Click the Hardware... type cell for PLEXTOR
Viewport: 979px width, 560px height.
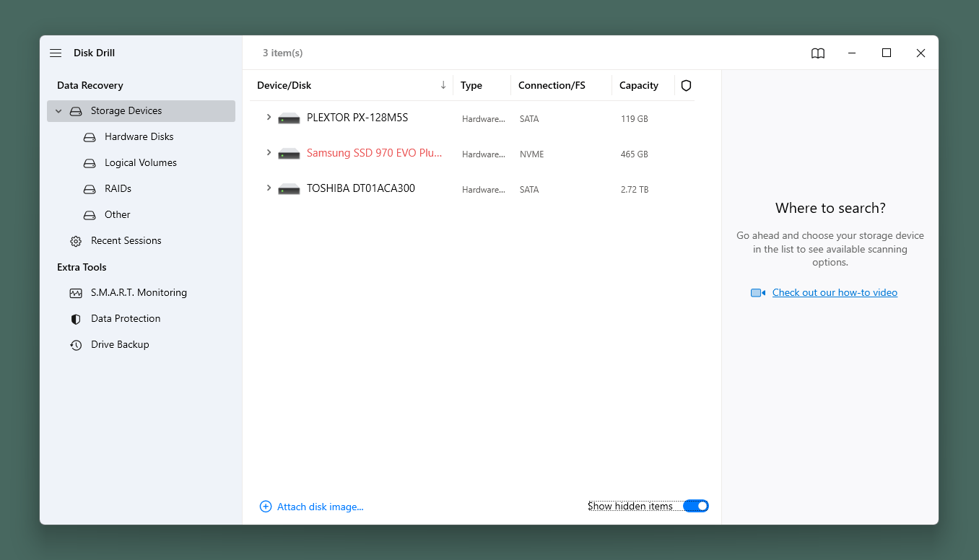(x=484, y=119)
